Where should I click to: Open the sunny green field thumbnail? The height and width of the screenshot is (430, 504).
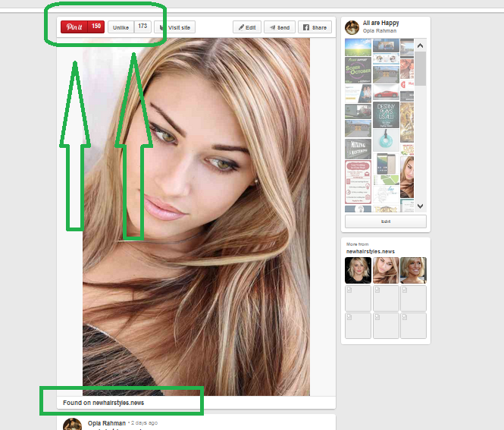pyautogui.click(x=358, y=47)
